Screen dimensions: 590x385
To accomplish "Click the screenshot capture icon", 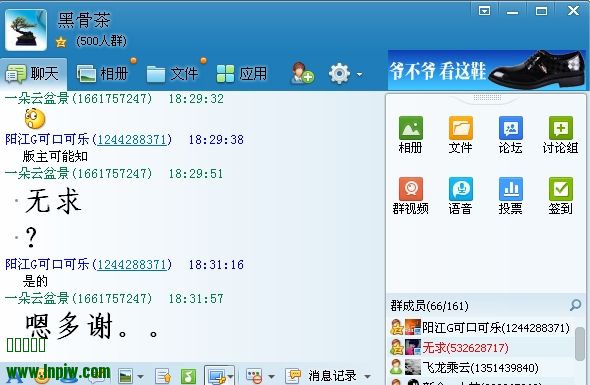I will point(217,376).
